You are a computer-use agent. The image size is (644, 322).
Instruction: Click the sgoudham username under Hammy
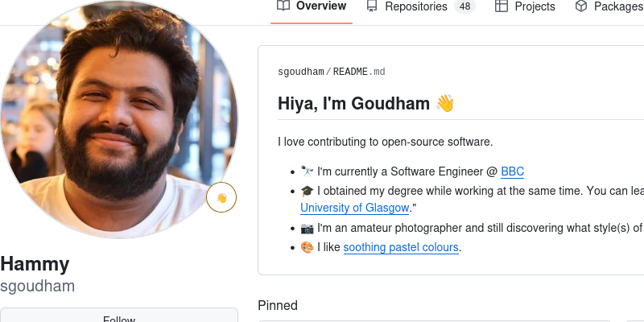coord(38,286)
